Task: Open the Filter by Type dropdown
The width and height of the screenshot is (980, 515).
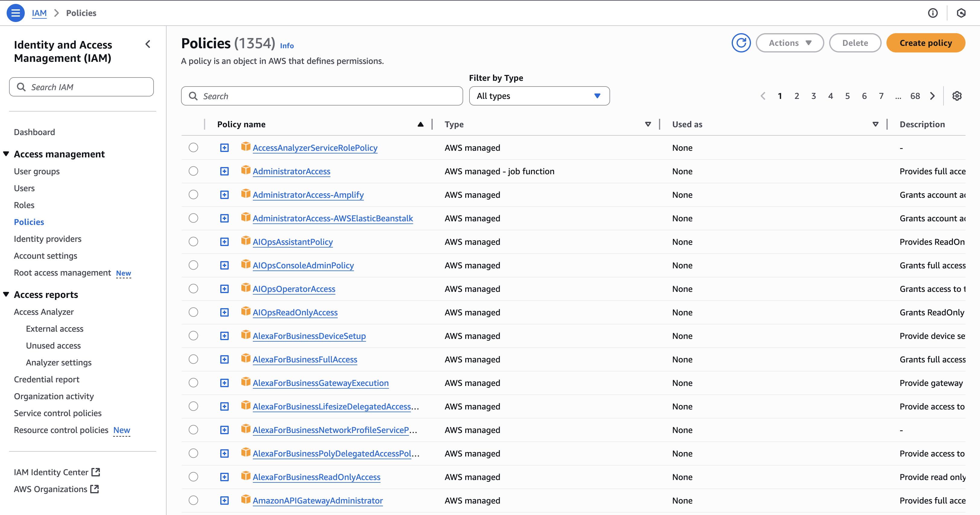Action: point(539,96)
